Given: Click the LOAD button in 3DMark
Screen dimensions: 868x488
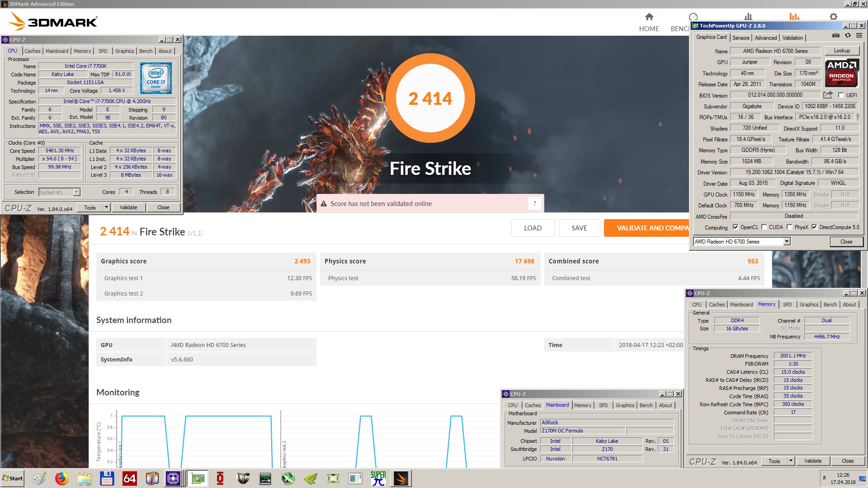Looking at the screenshot, I should (533, 228).
